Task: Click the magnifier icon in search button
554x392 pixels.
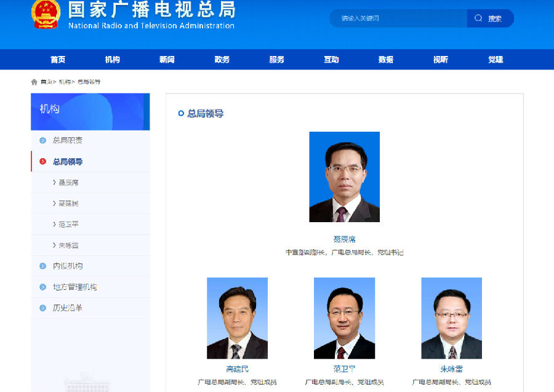Action: tap(478, 18)
